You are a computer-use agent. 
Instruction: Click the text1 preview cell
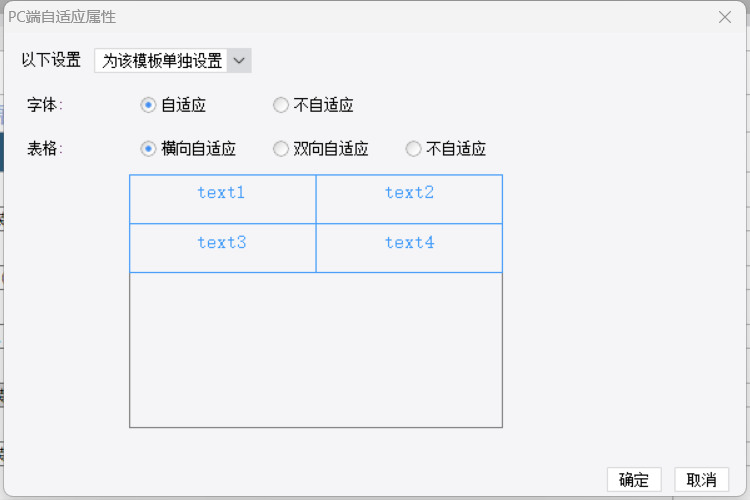pyautogui.click(x=222, y=199)
